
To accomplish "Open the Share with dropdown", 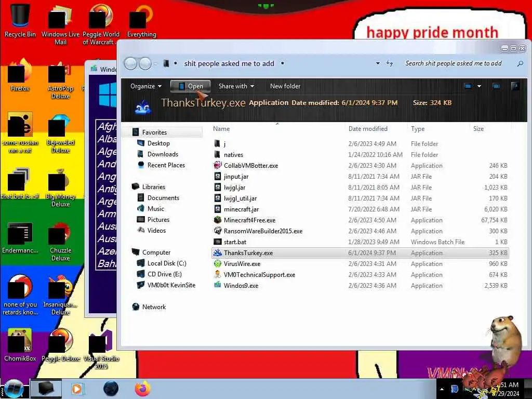I will point(236,86).
